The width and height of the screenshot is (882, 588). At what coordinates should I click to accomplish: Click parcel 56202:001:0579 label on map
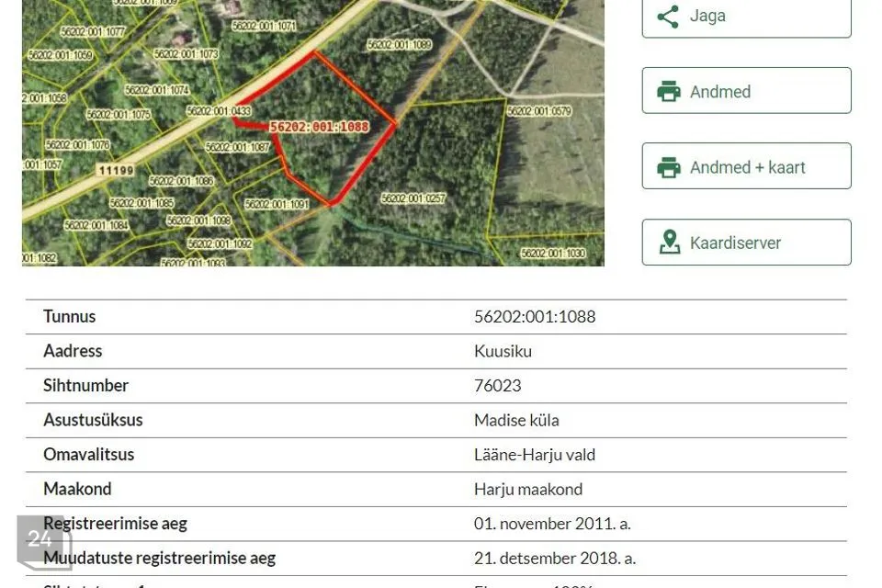(x=539, y=111)
